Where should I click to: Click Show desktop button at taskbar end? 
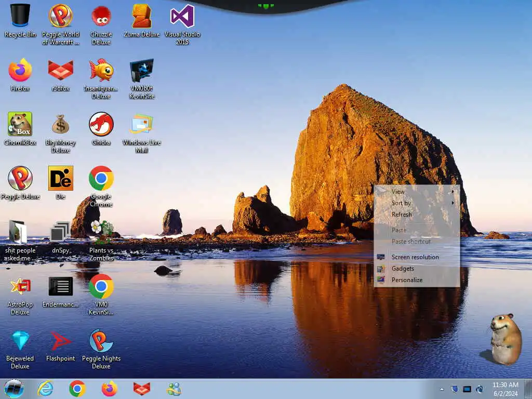click(528, 389)
